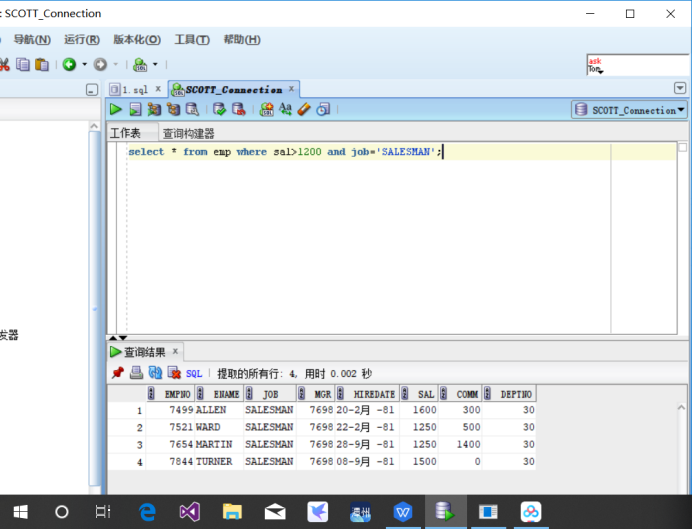Open Microsoft Edge from taskbar

click(147, 512)
